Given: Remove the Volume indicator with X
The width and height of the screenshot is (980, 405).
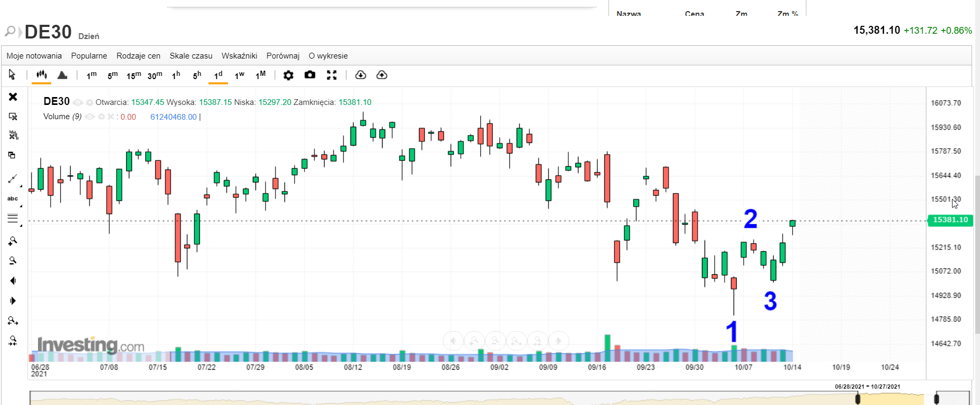Looking at the screenshot, I should (x=110, y=117).
